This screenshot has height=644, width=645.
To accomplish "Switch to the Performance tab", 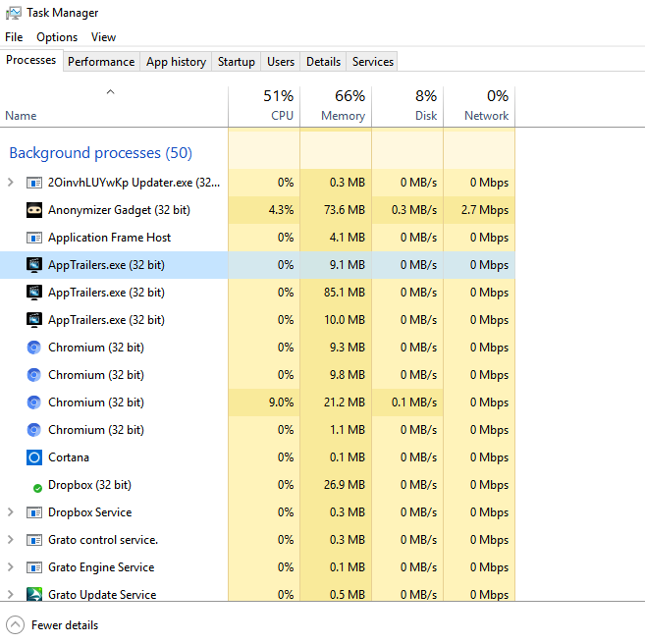I will [101, 62].
